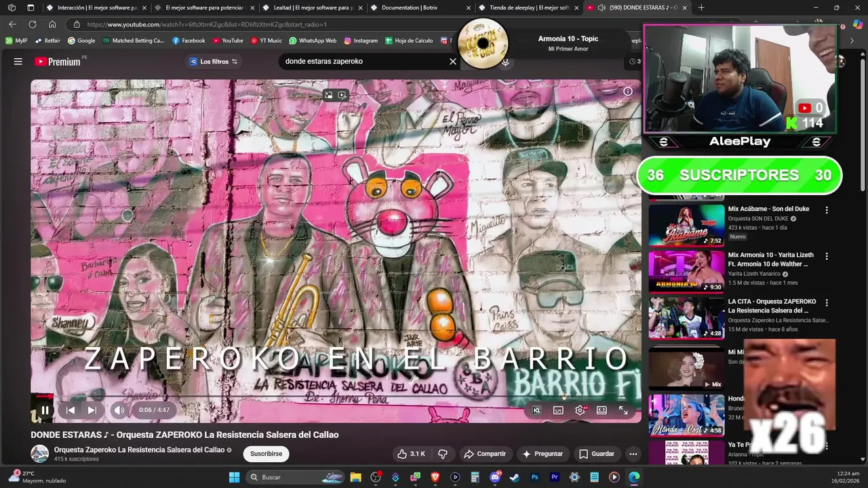Switch to 'El mejor software para potenciar' tab
The image size is (868, 488).
point(205,7)
